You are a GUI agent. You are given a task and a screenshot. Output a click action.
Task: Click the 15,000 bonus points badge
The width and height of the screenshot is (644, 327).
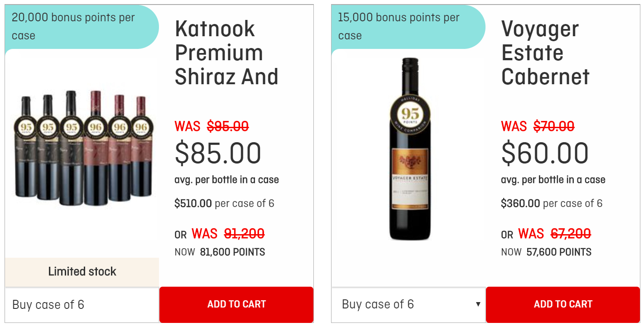pyautogui.click(x=409, y=27)
